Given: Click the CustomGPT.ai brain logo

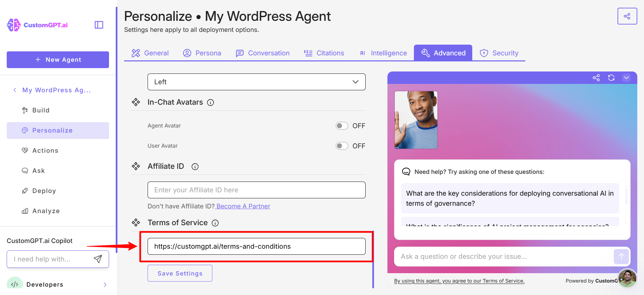Looking at the screenshot, I should pos(14,25).
